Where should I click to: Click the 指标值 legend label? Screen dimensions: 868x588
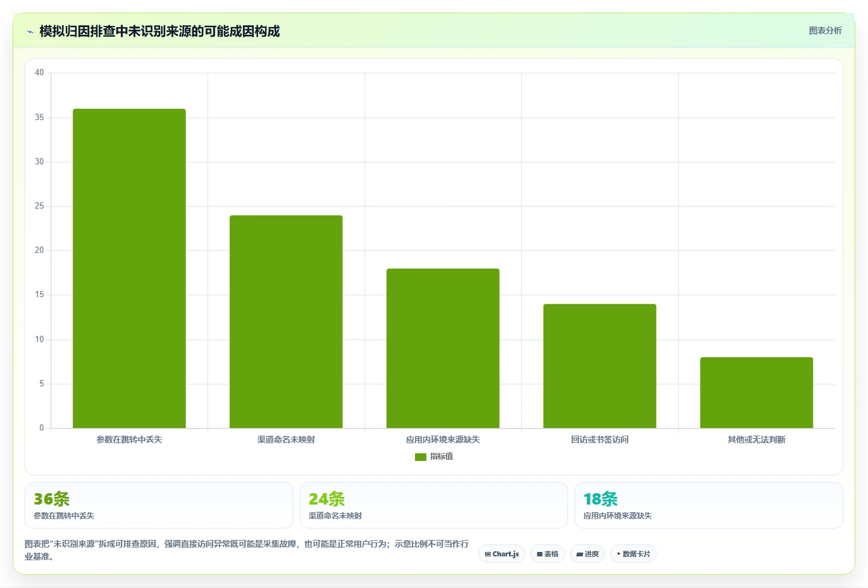[442, 456]
